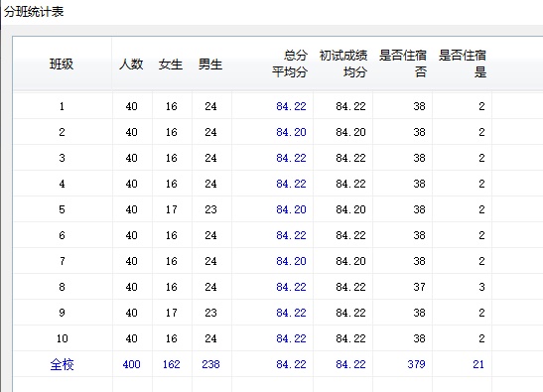Screen dimensions: 543x392
Task: Click the school boys total 238
Action: [x=210, y=364]
